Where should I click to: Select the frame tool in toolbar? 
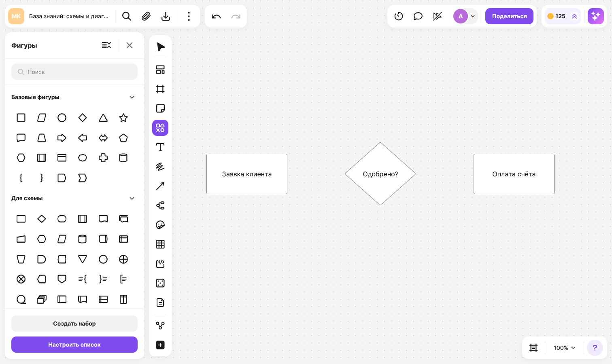[x=160, y=89]
